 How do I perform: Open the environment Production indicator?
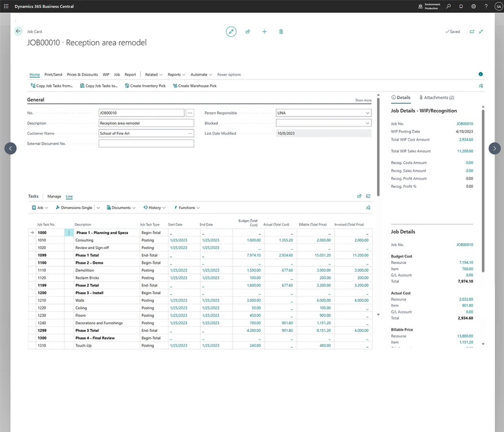click(x=429, y=6)
